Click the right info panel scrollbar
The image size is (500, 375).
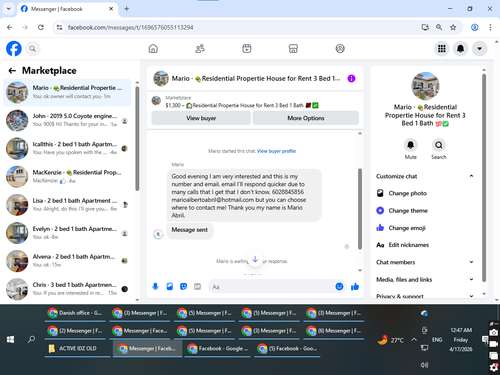(484, 178)
